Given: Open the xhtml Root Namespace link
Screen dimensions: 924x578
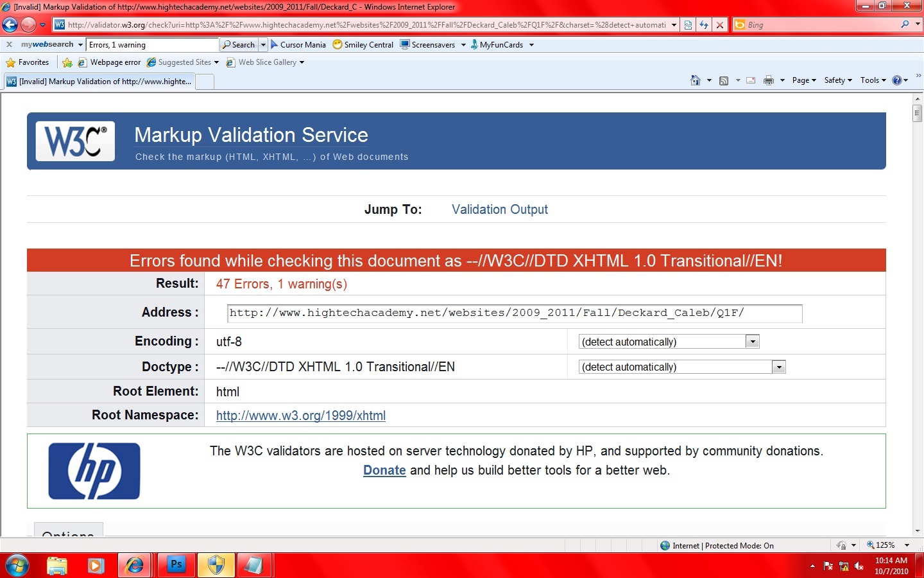Looking at the screenshot, I should point(300,416).
